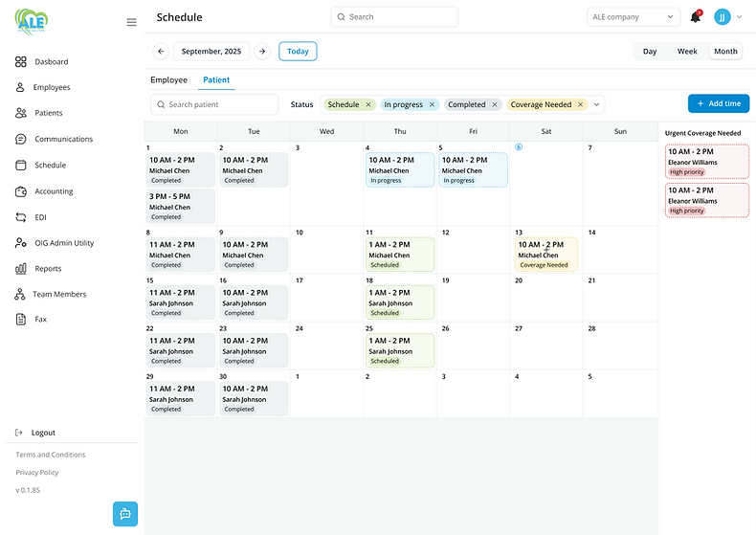The width and height of the screenshot is (756, 535).
Task: Select the Employee tab
Action: pos(168,80)
